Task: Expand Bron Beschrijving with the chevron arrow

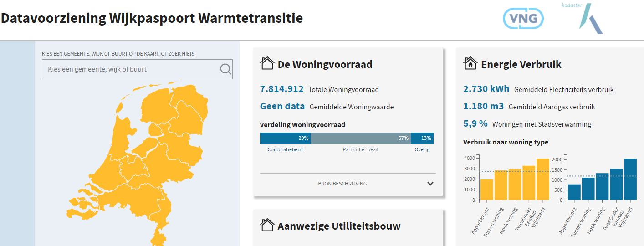Action: tap(430, 184)
